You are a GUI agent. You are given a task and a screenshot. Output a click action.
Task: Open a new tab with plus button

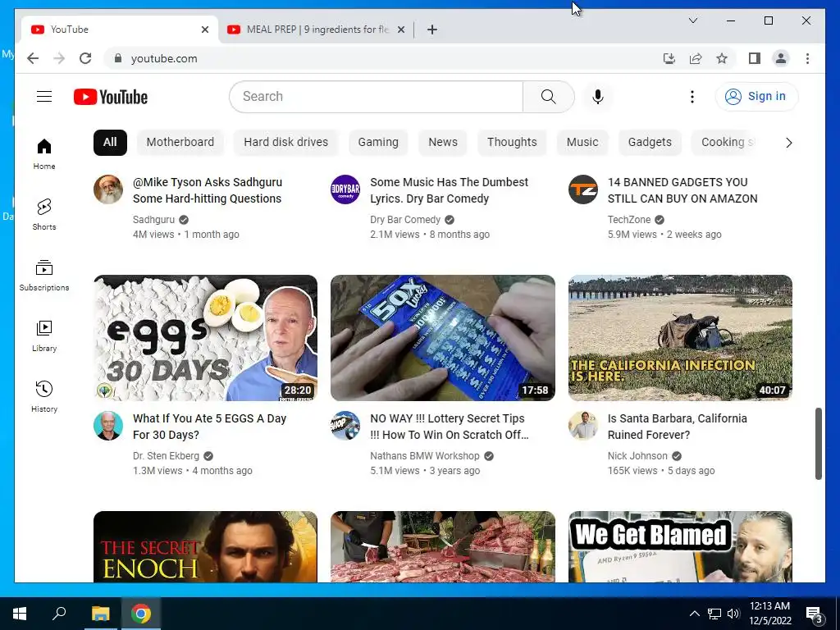click(x=432, y=30)
